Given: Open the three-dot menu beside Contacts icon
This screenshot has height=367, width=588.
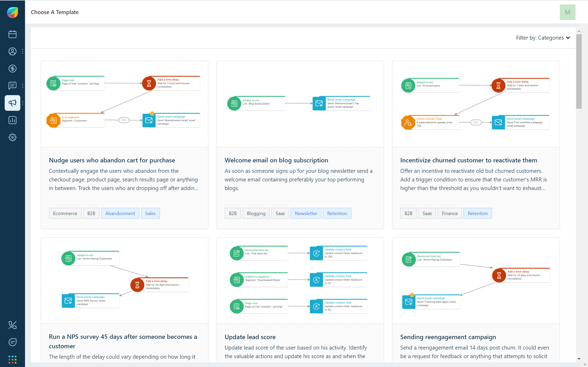Looking at the screenshot, I should tap(22, 51).
